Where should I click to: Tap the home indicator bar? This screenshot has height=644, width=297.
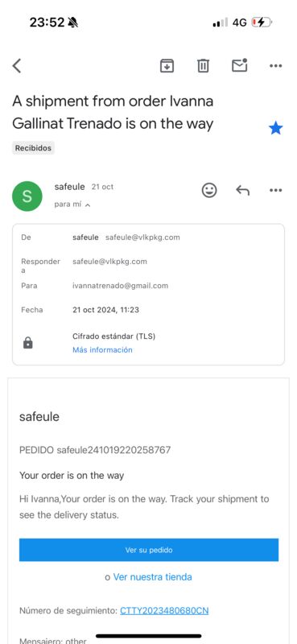[x=149, y=636]
